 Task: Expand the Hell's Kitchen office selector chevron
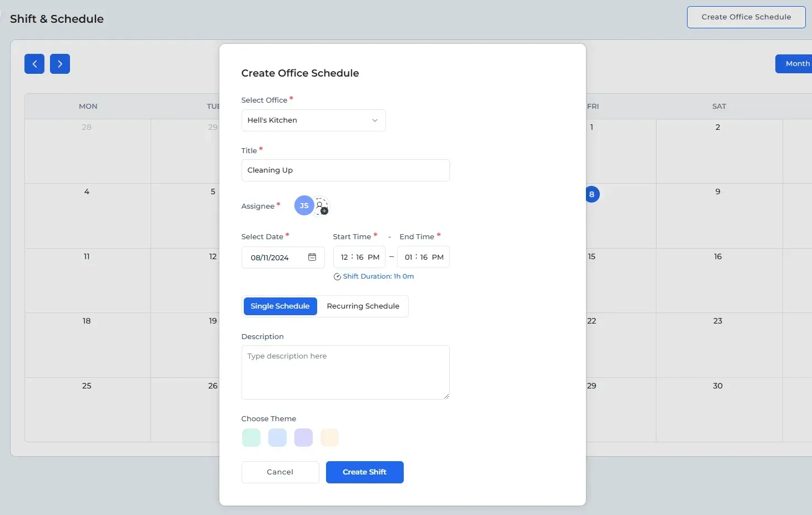(375, 120)
